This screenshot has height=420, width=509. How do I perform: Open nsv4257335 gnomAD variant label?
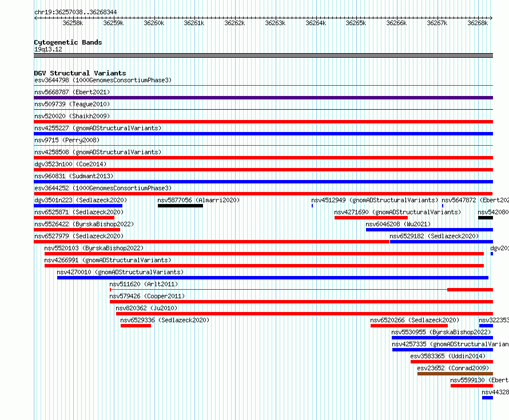tap(450, 344)
